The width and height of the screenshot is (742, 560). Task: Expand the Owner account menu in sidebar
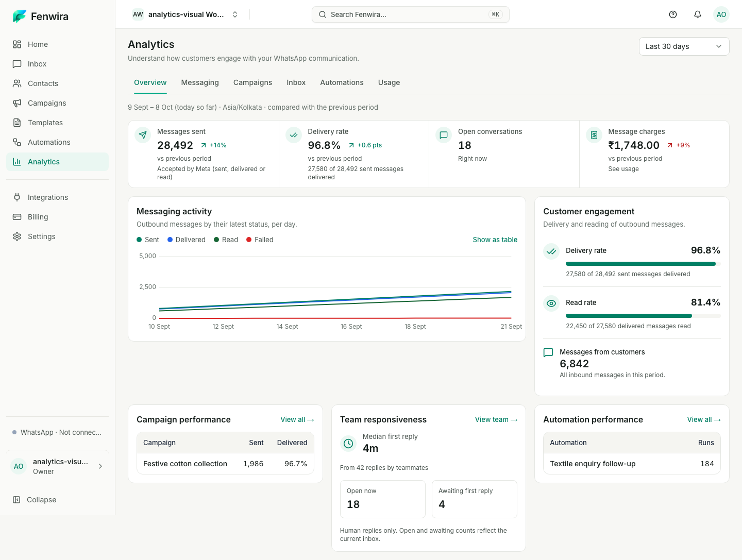[x=58, y=466]
